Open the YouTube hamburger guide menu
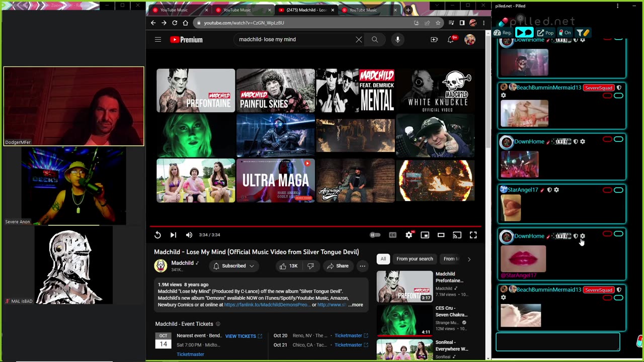This screenshot has height=362, width=644. coord(158,39)
